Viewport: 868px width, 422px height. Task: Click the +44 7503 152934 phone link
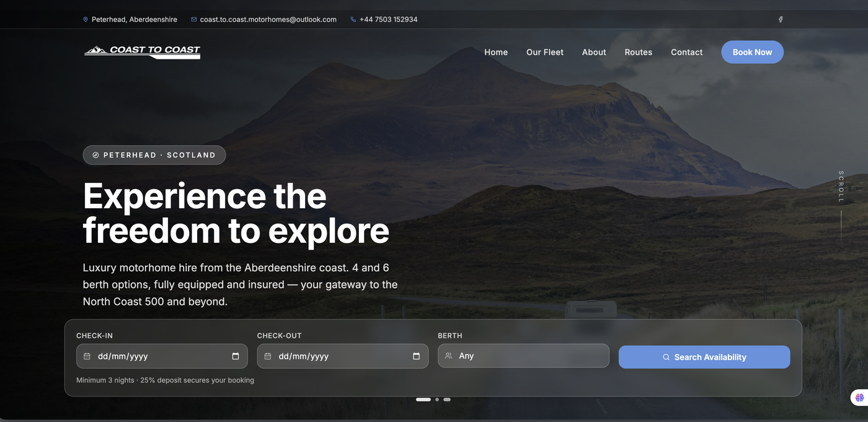point(388,20)
